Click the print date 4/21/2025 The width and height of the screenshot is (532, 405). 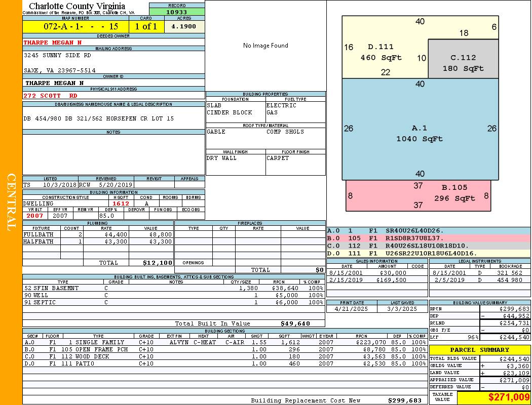(351, 309)
